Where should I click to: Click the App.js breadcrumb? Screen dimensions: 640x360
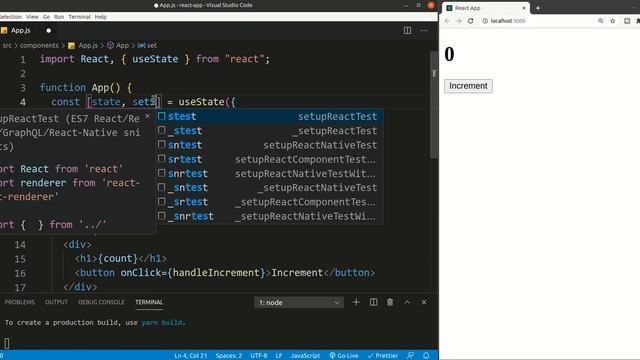[x=88, y=45]
